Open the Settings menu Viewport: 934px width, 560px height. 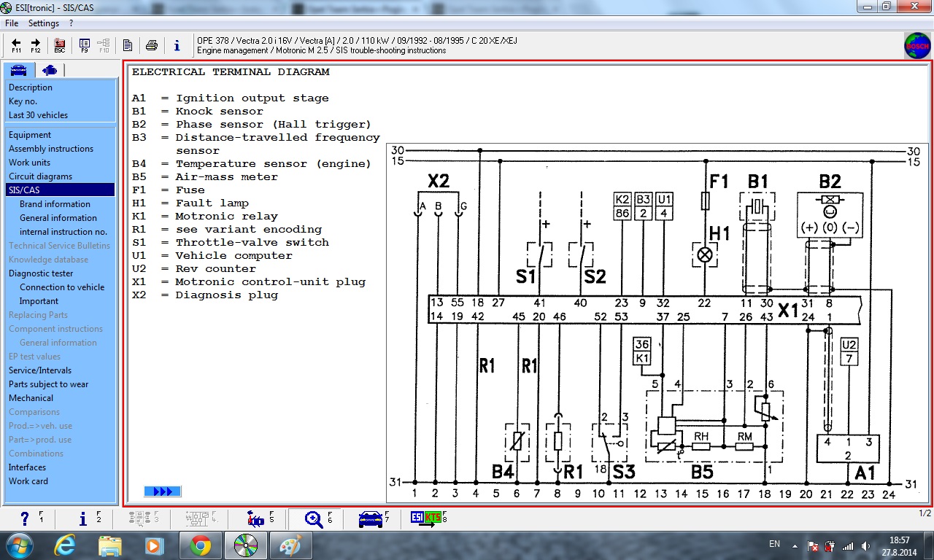44,23
